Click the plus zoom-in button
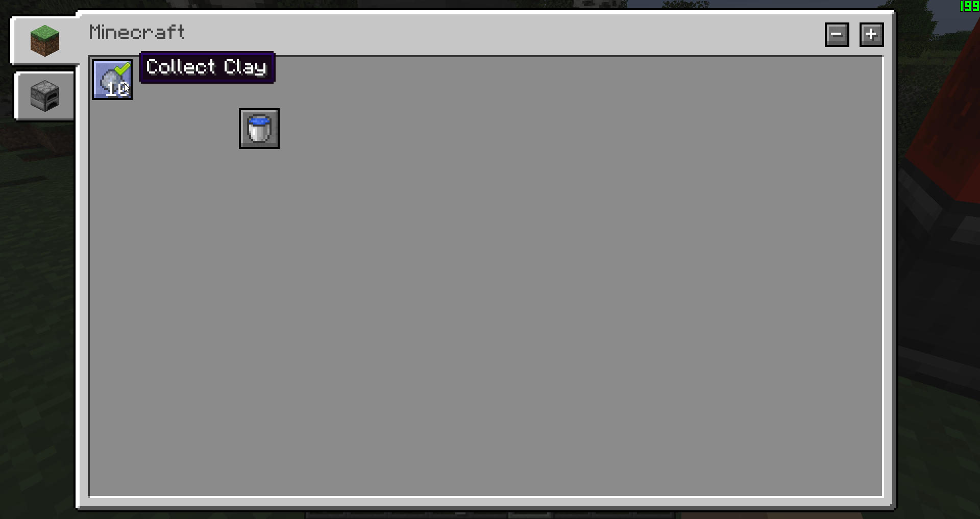The image size is (980, 519). tap(872, 35)
